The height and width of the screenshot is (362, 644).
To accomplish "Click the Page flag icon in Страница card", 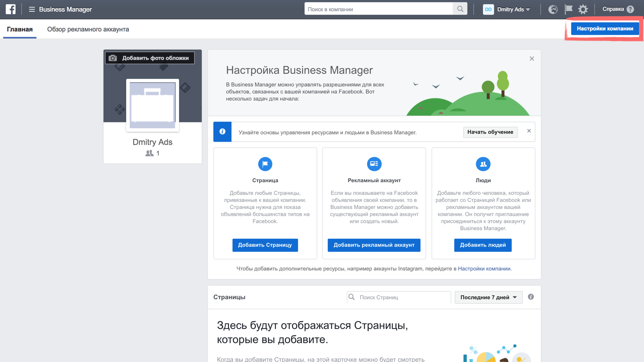I will (265, 164).
